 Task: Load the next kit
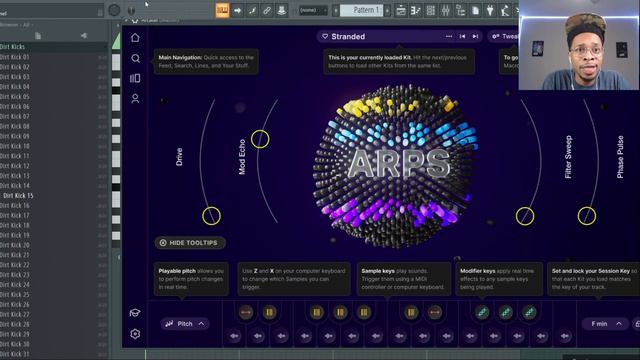point(475,36)
